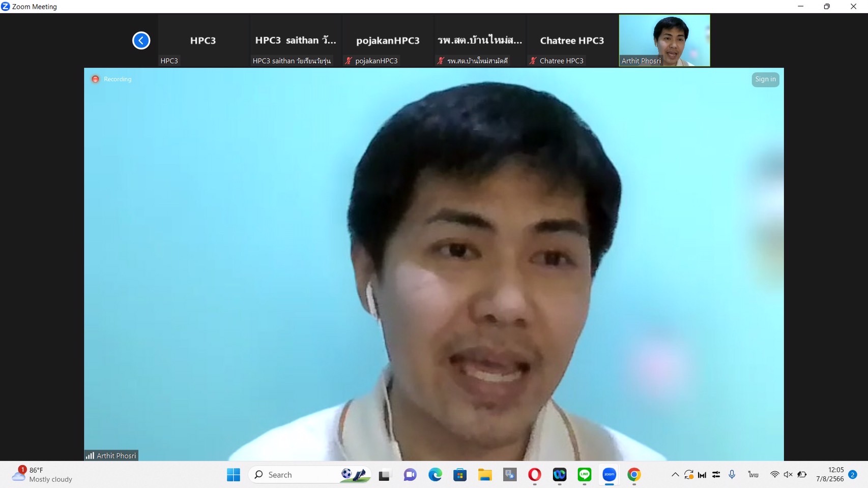Open the Windows Start menu

point(234,475)
